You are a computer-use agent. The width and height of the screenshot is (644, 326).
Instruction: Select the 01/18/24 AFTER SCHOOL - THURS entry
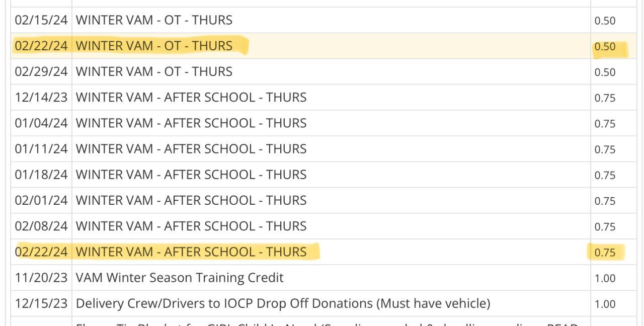(x=191, y=175)
